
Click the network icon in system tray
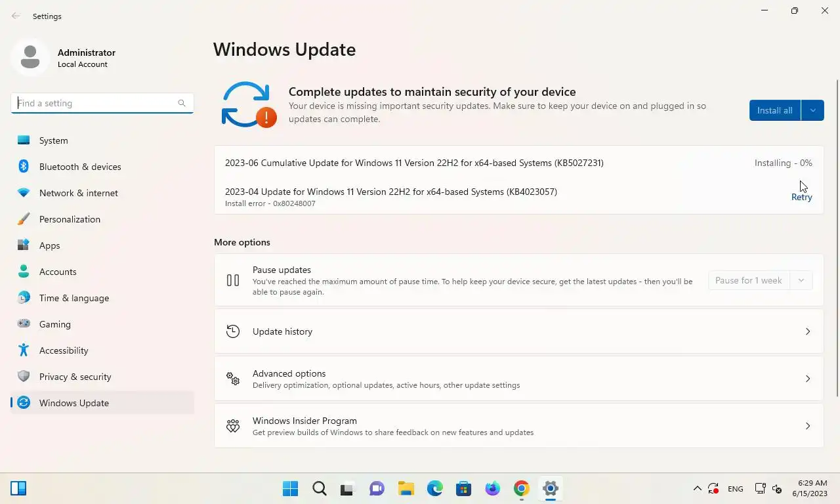point(760,488)
